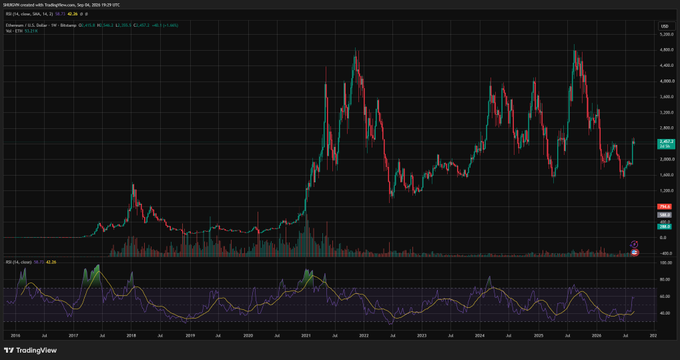Click the purple circular event icon above the flag
This screenshot has width=680, height=360.
click(x=634, y=245)
